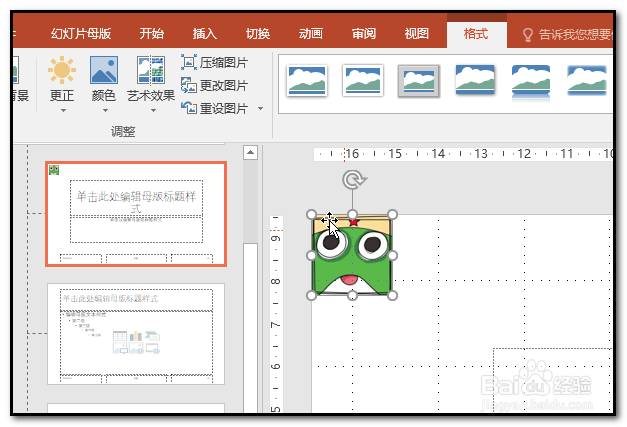The width and height of the screenshot is (627, 427).
Task: Apply the first simple white frame picture style
Action: [x=307, y=81]
